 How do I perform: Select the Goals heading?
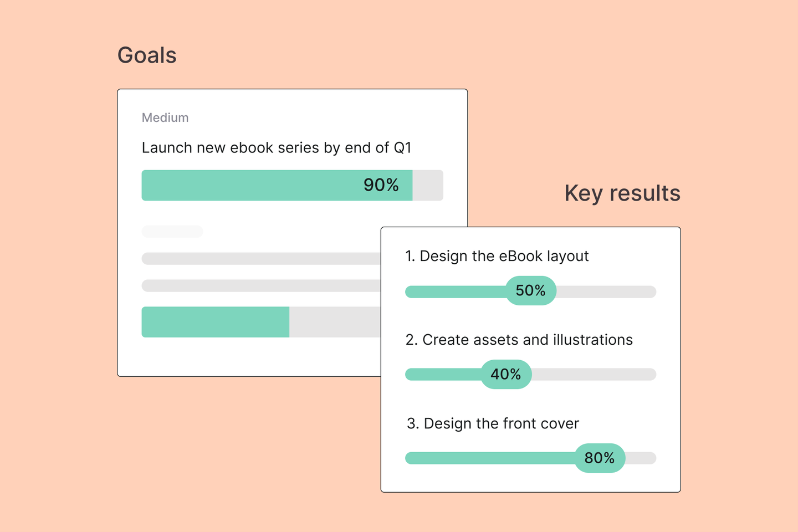pos(147,55)
